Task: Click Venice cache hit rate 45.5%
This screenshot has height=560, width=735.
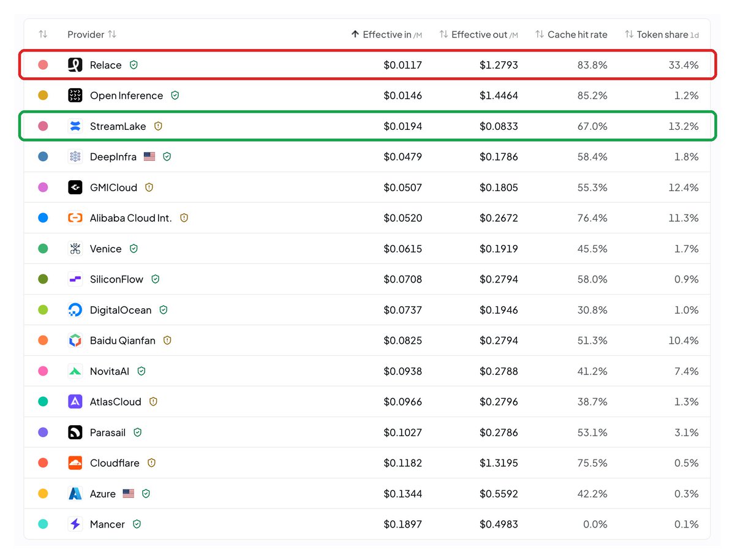Action: [592, 249]
